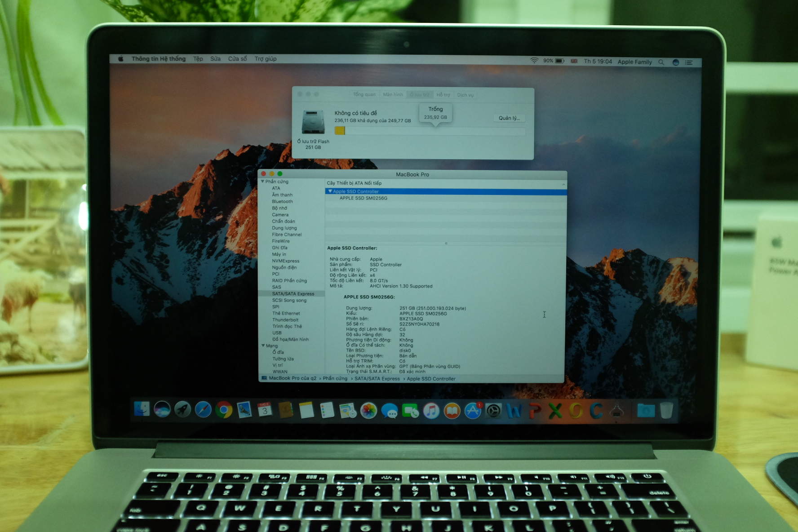This screenshot has width=798, height=532.
Task: Click yellow used segment of storage bar
Action: (x=340, y=131)
